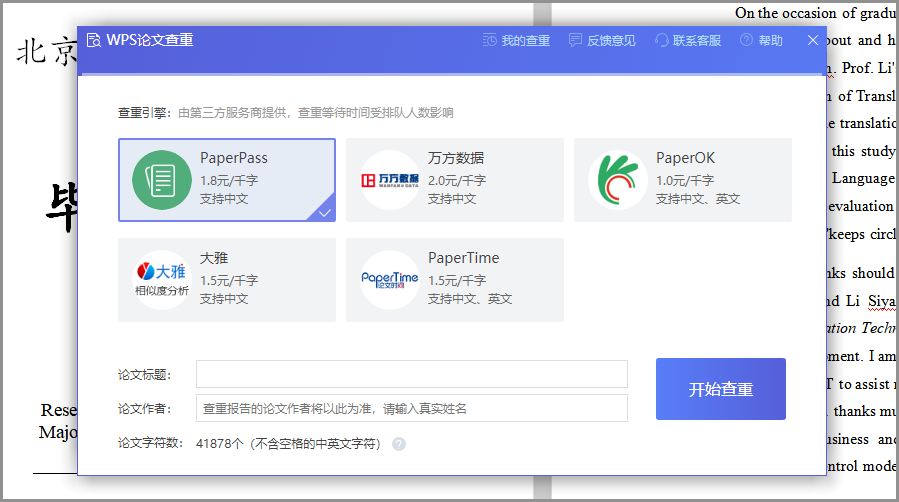
Task: Click the 2.0元/千字 万方数据 price text
Action: click(457, 181)
